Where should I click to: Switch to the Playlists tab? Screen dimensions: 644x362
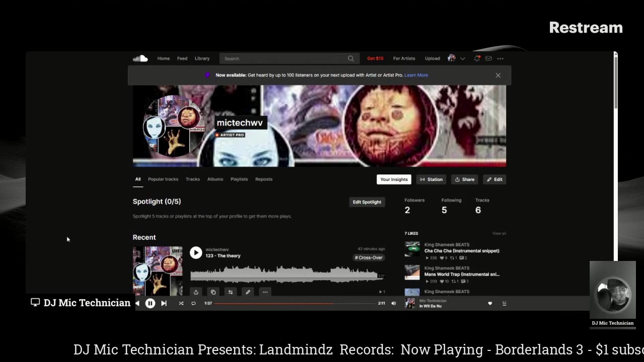point(239,179)
